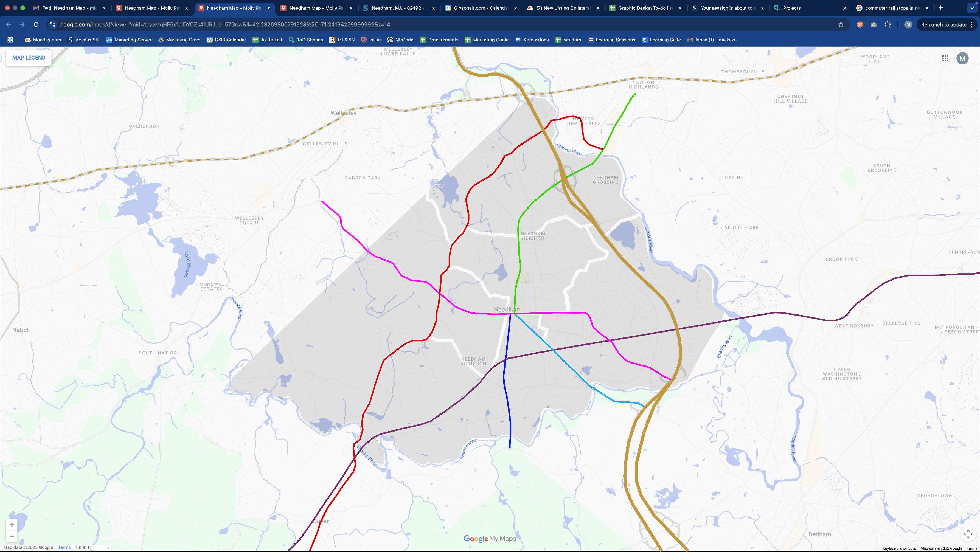The height and width of the screenshot is (552, 980).
Task: Click the fullscreen map view icon
Action: coord(968,534)
